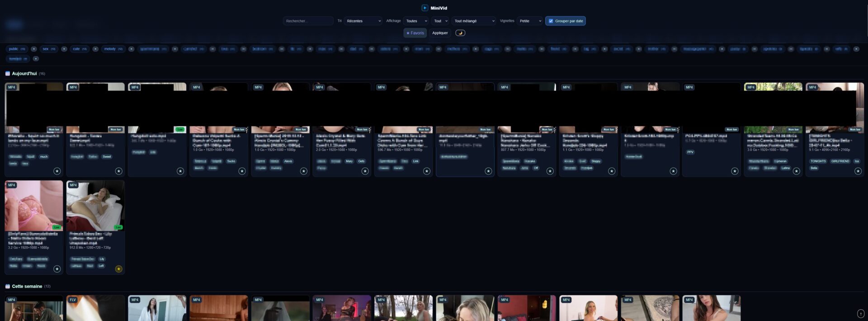Screen dimensions: 868x321
Task: Remove the sex tag with its x icon
Action: 64,49
